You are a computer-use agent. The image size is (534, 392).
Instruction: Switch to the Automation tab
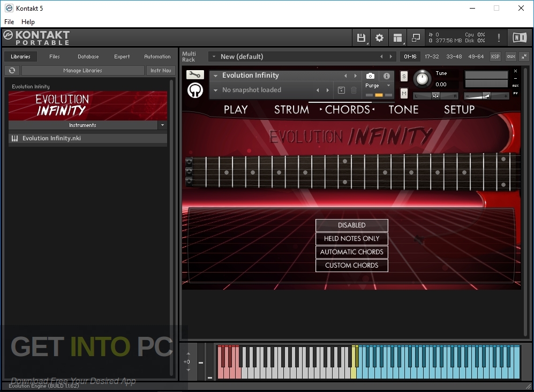(157, 57)
